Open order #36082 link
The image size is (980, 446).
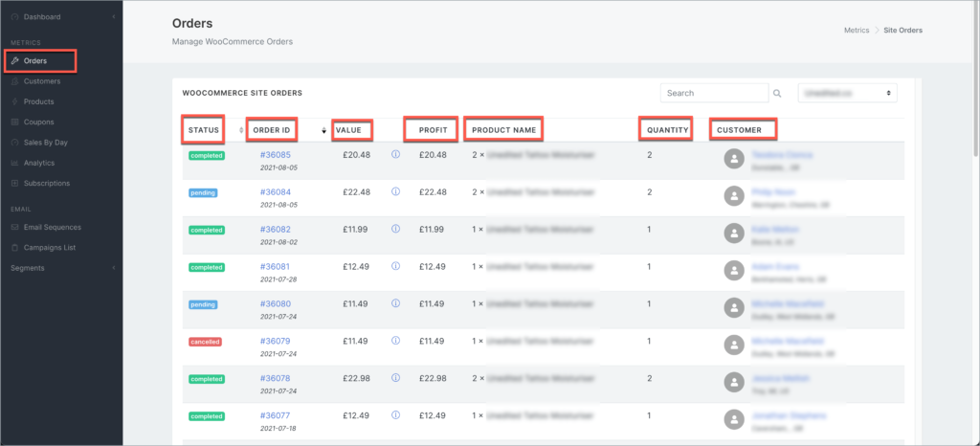coord(275,230)
